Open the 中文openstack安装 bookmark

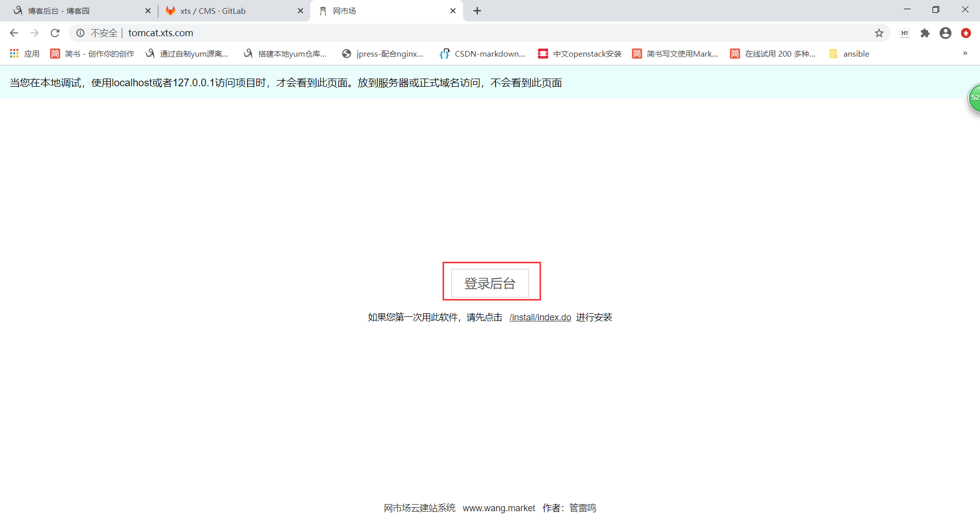coord(580,54)
